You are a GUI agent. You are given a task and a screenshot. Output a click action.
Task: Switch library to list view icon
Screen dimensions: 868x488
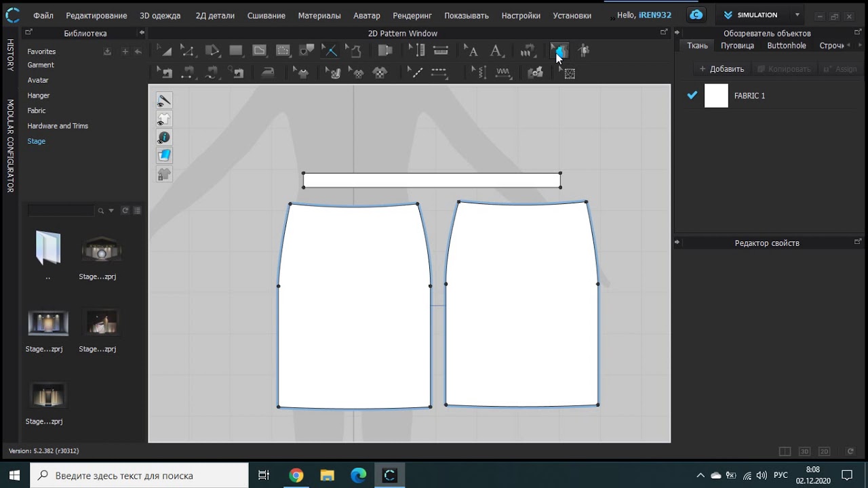click(x=137, y=211)
